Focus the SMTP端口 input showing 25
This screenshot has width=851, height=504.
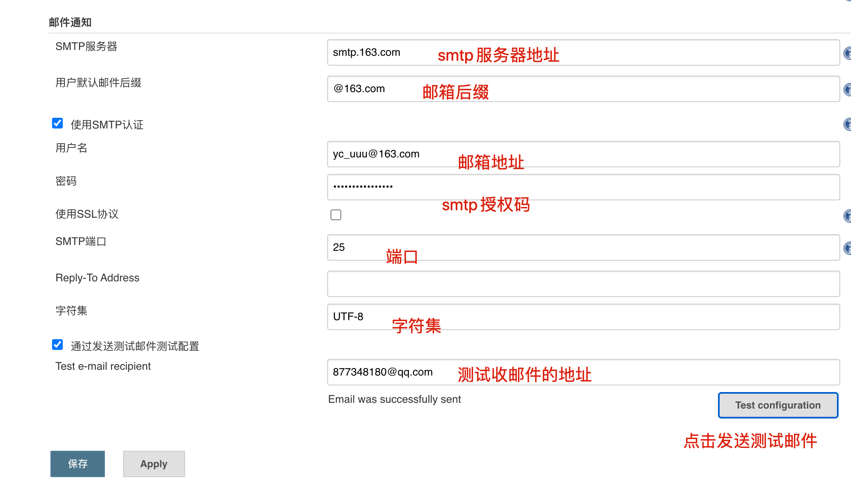[x=583, y=247]
